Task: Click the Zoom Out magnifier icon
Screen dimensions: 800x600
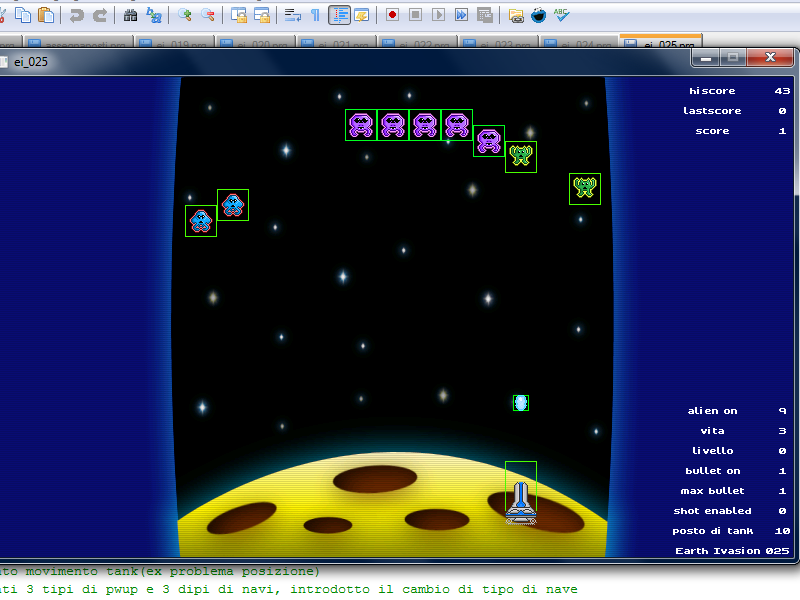Action: click(x=208, y=15)
